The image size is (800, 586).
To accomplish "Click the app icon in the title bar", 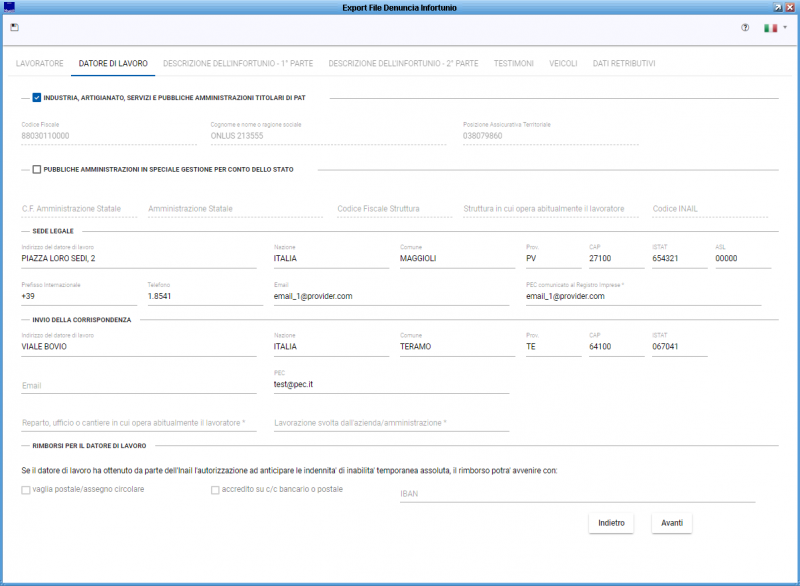I will click(10, 7).
